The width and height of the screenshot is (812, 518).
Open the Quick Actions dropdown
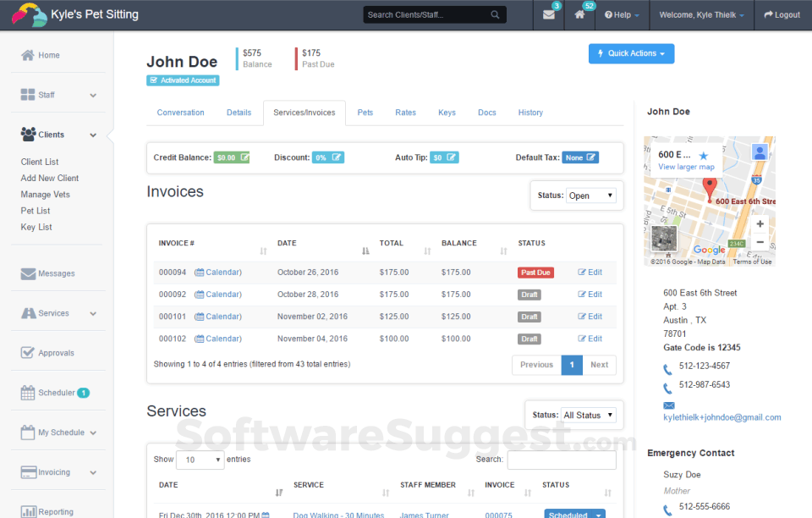[x=631, y=53]
